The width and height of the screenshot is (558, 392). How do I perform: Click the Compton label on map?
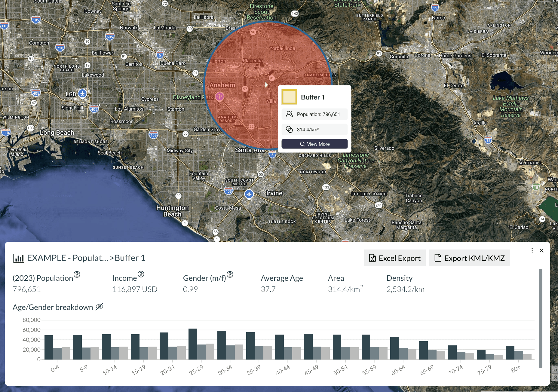39,43
